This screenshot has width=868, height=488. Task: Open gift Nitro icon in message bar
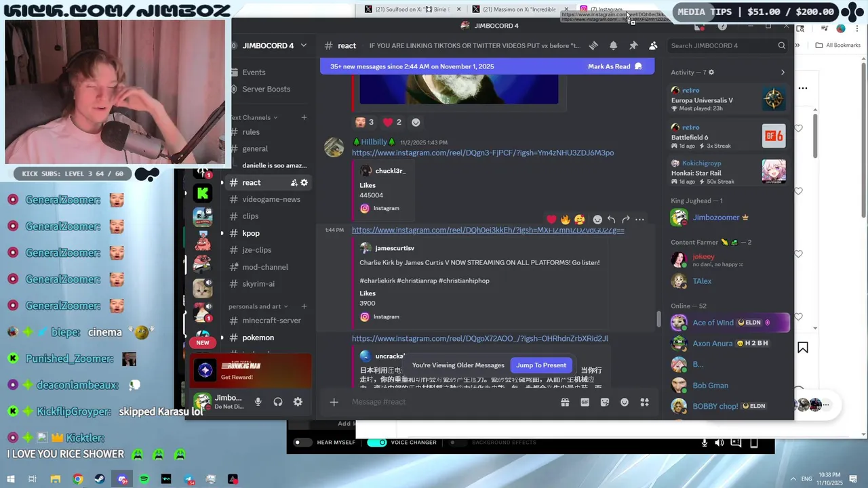(565, 402)
